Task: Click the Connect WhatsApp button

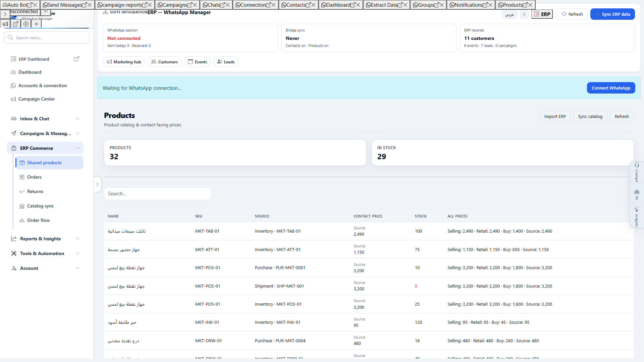Action: tap(611, 88)
